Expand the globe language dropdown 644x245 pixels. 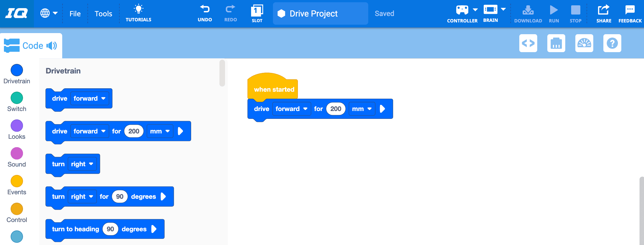coord(49,13)
